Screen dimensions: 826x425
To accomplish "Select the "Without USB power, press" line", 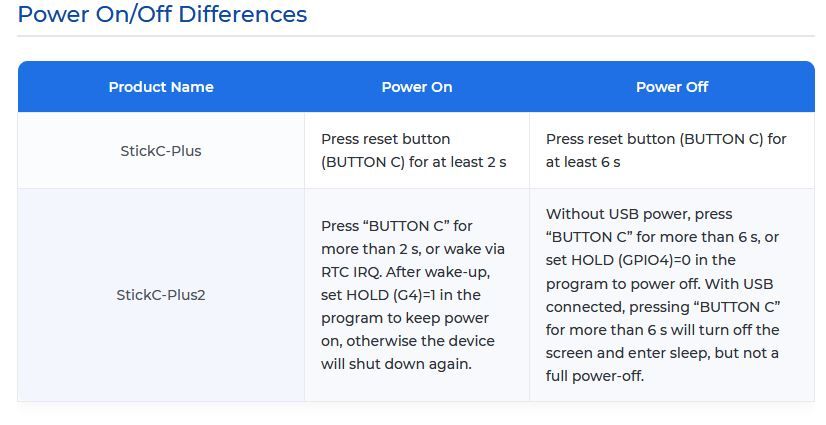I will pos(639,214).
